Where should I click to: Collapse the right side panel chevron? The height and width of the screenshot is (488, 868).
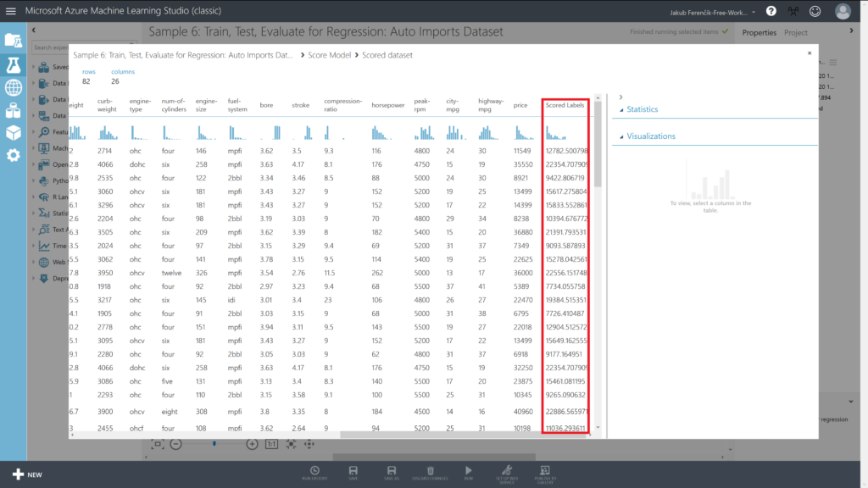coord(621,97)
